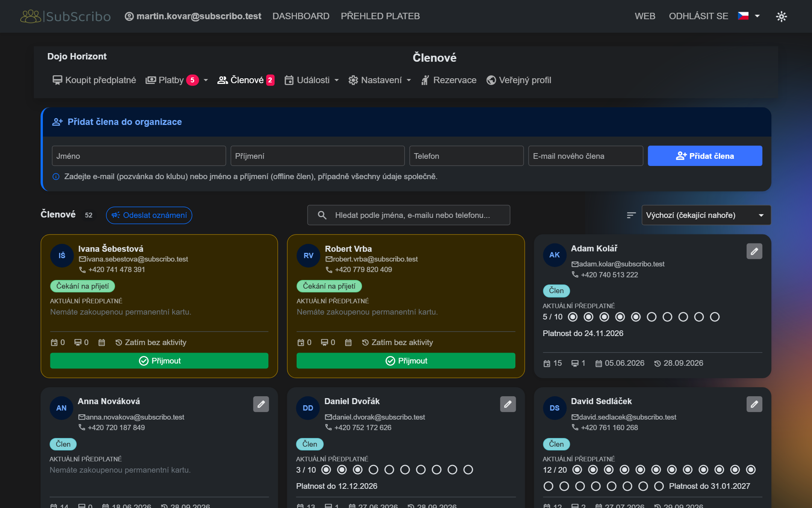Edit David Sedláček with the pencil icon
The height and width of the screenshot is (508, 812).
[754, 404]
